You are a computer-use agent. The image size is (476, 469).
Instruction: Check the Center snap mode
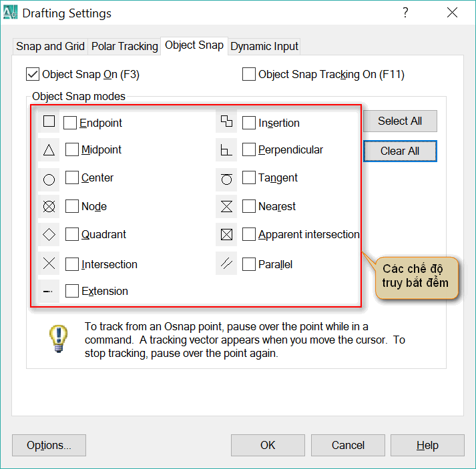tap(72, 177)
